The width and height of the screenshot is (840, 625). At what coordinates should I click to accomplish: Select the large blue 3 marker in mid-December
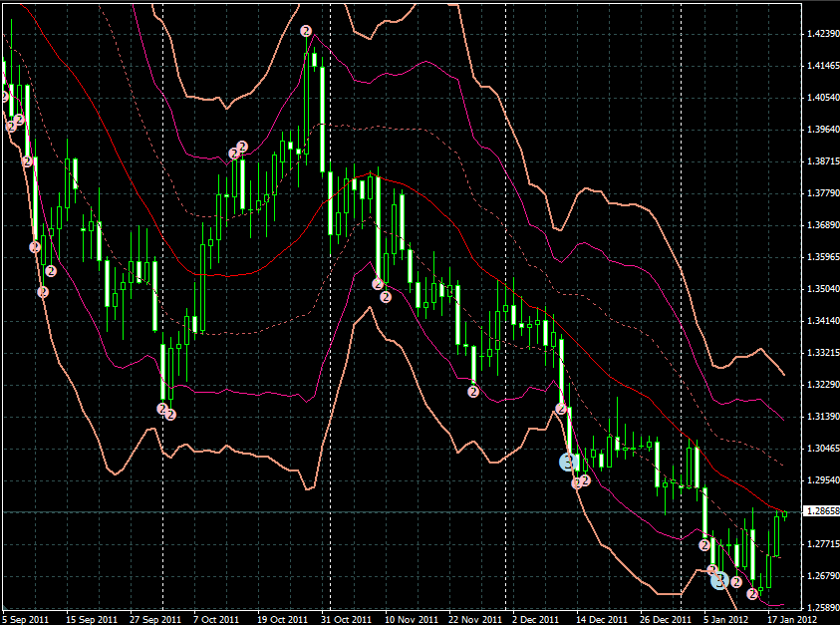[x=567, y=462]
